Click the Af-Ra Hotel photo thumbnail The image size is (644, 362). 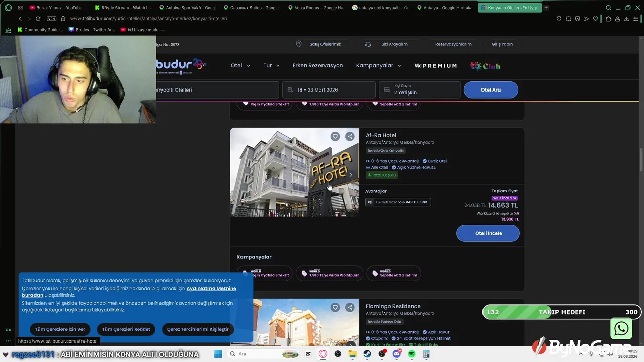(295, 172)
